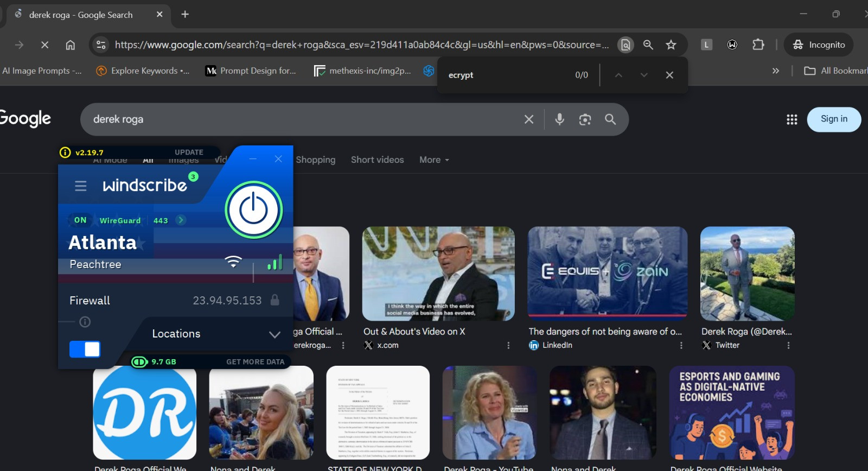The width and height of the screenshot is (868, 471).
Task: Go to previous find-in-page result
Action: tap(618, 75)
